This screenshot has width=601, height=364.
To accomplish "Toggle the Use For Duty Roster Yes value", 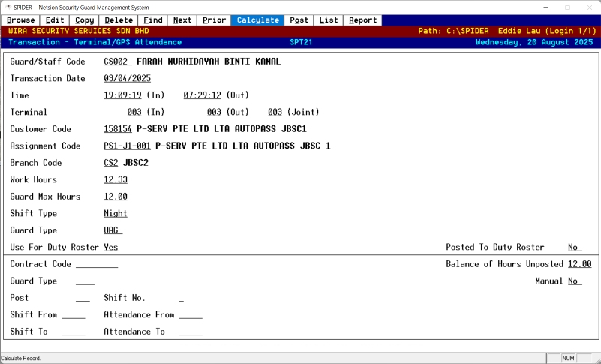I will coord(111,247).
